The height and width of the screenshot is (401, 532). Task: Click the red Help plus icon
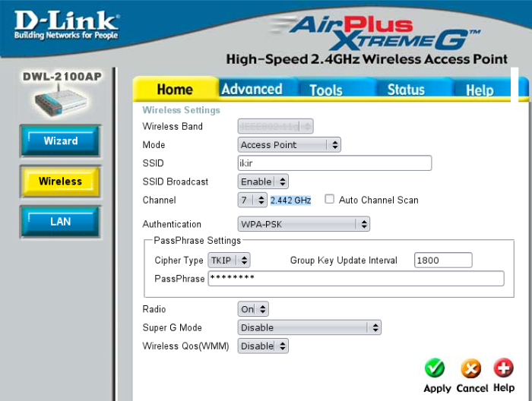(504, 368)
